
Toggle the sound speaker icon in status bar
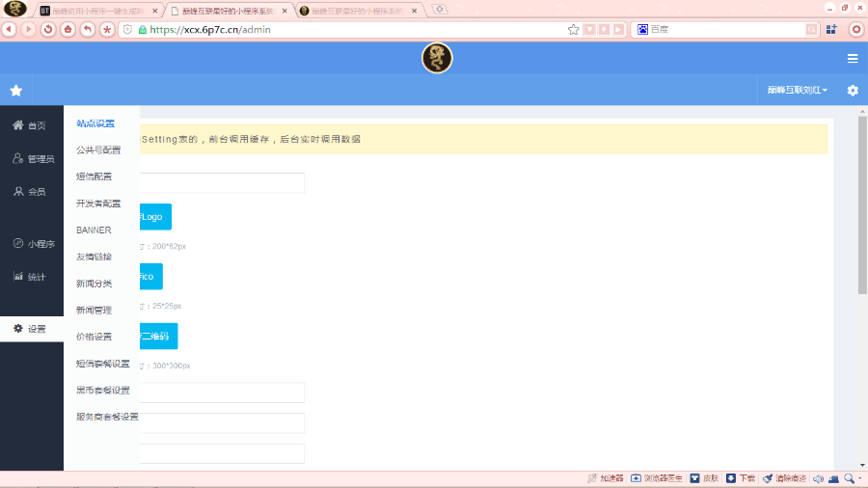pos(818,478)
